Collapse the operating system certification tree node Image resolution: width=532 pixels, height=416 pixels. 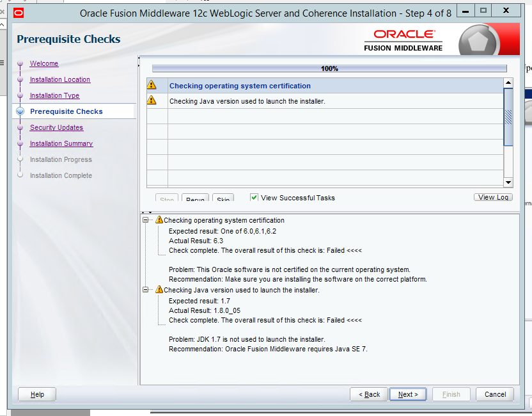(146, 220)
